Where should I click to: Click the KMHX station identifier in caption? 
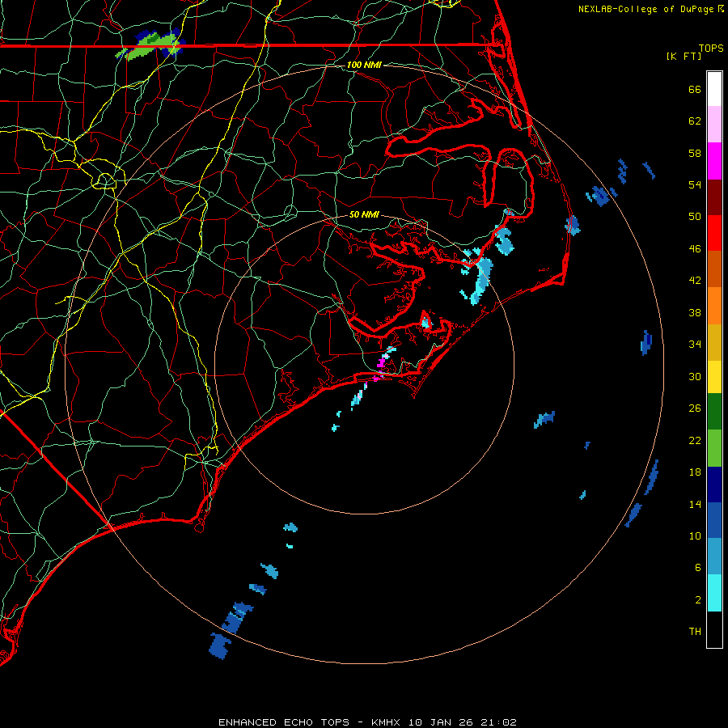pos(387,722)
